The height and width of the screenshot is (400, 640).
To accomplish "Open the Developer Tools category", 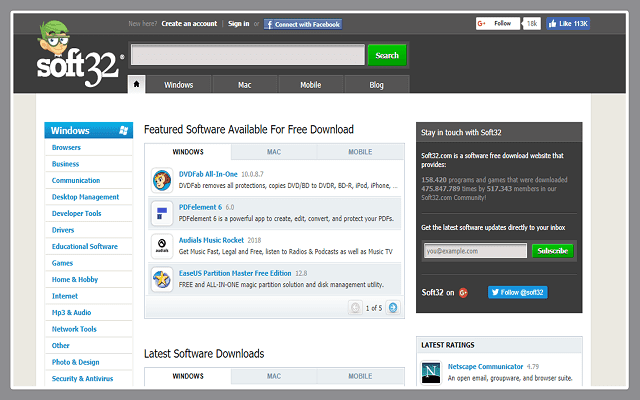I will (76, 213).
